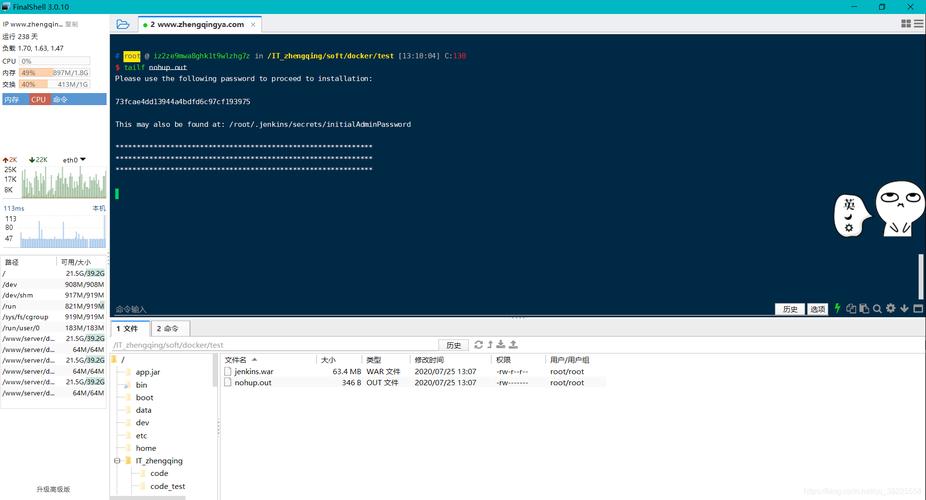Select the data folder in tree

pos(144,410)
